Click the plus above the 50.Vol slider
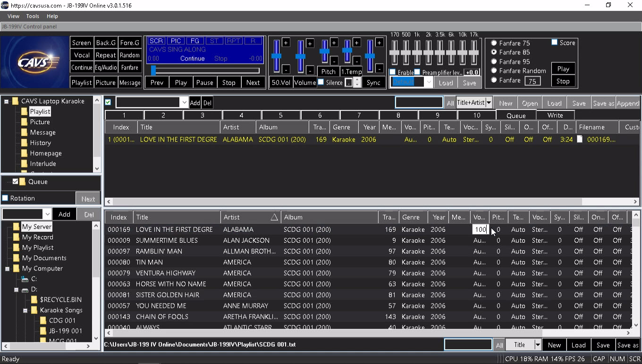The image size is (642, 364). (x=286, y=43)
